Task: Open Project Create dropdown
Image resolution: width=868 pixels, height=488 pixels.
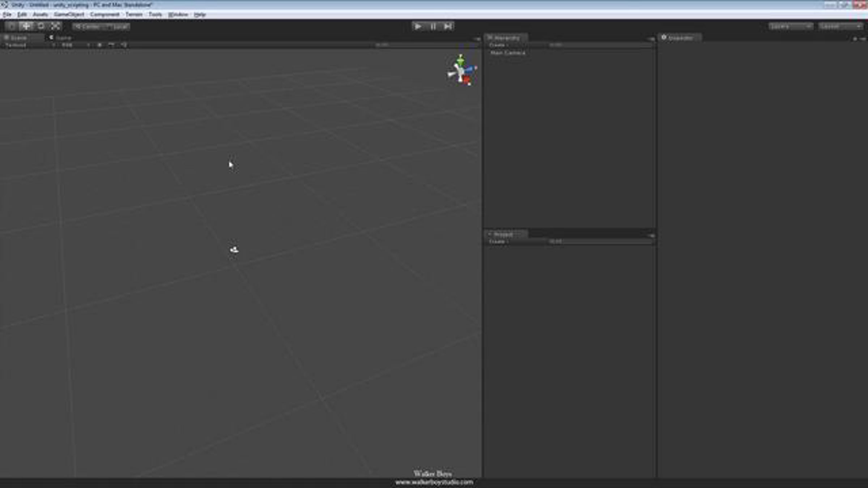Action: tap(499, 241)
